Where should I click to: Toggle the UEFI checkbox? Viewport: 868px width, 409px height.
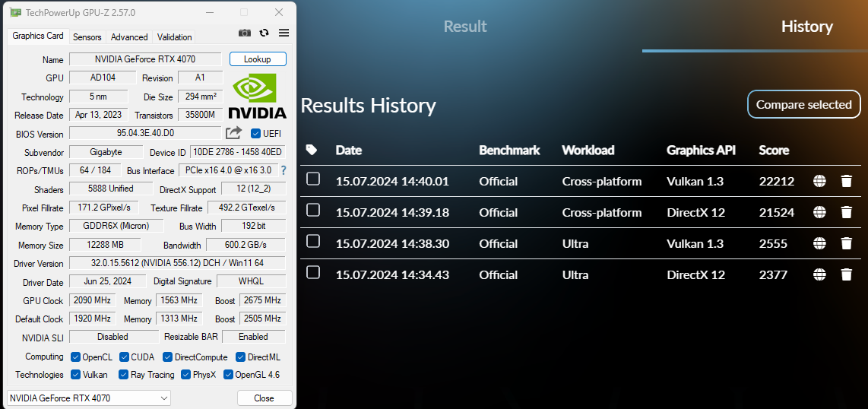pos(255,133)
